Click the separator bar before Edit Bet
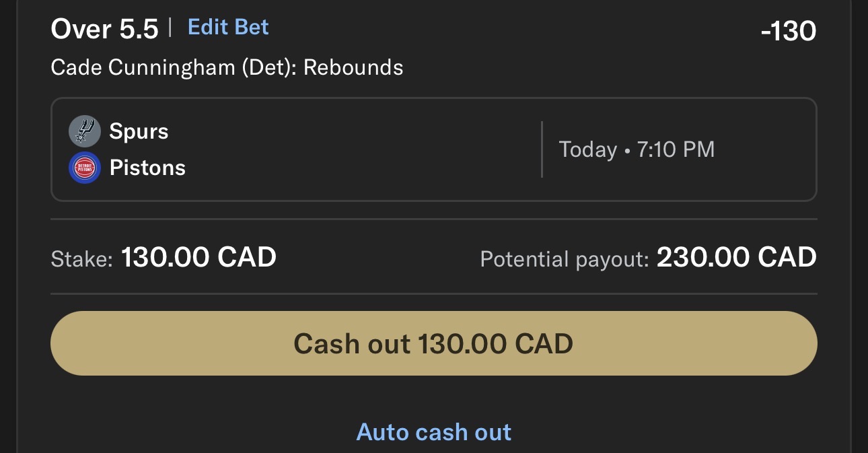Screen dimensions: 868x453 tap(170, 28)
